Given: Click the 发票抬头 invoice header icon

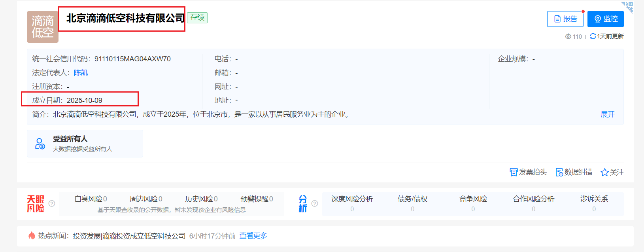Looking at the screenshot, I should (514, 172).
